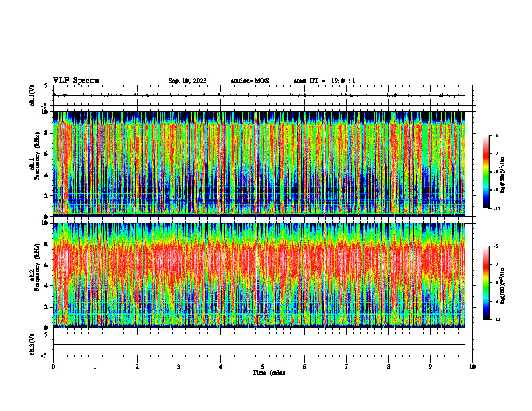
Task: Click the "VLF Spectra" plot title
Action: [76, 81]
